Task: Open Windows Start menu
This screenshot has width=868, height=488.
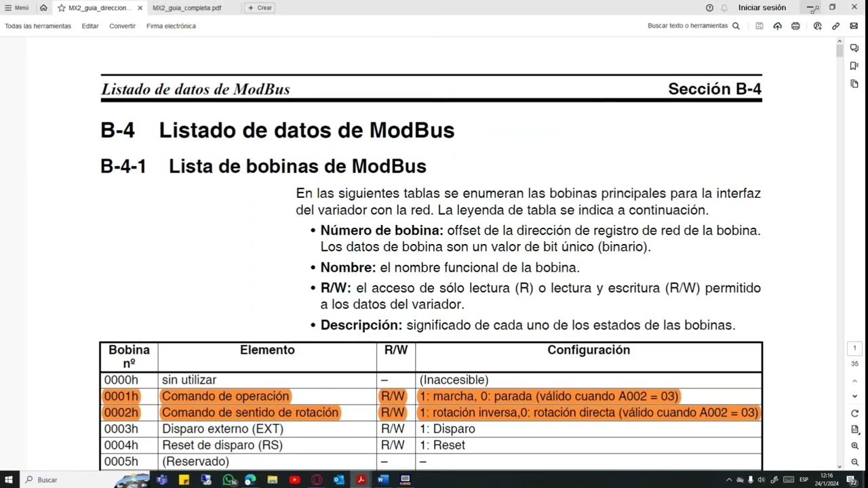Action: [9, 480]
